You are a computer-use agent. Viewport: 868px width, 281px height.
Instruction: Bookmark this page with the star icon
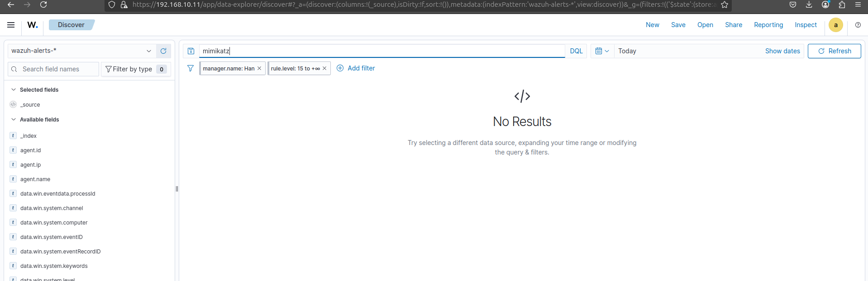[725, 5]
